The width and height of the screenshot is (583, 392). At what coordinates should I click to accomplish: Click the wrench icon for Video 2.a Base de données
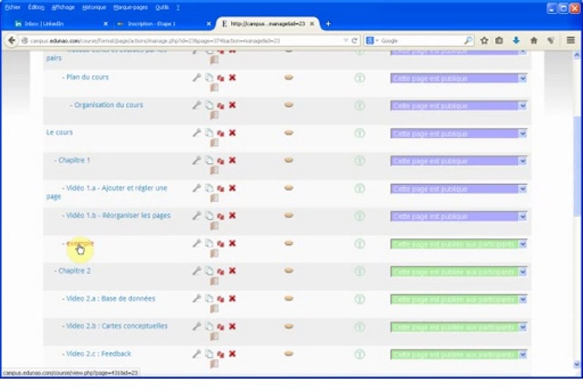(x=197, y=299)
